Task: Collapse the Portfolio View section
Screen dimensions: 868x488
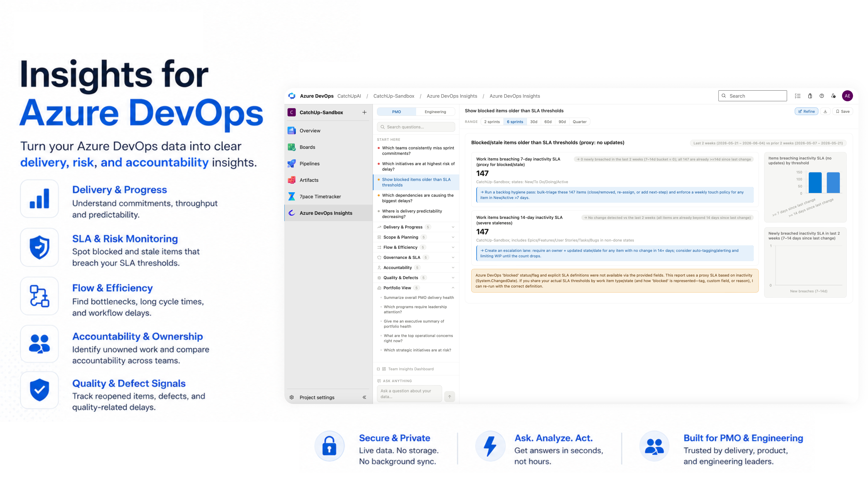Action: point(416,288)
